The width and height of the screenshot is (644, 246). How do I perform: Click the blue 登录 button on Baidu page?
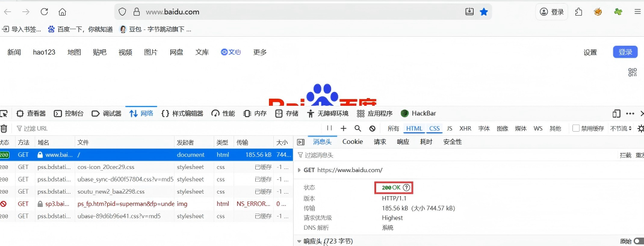point(625,52)
